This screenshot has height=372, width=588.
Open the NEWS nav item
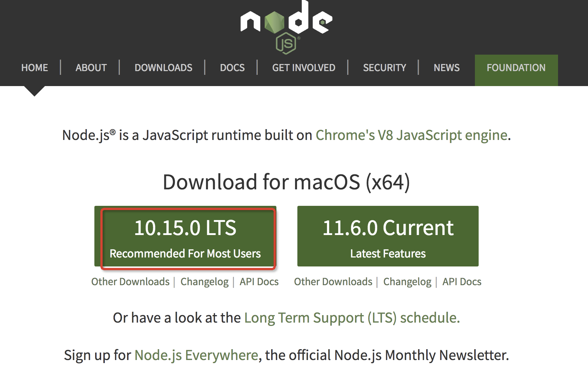point(446,68)
